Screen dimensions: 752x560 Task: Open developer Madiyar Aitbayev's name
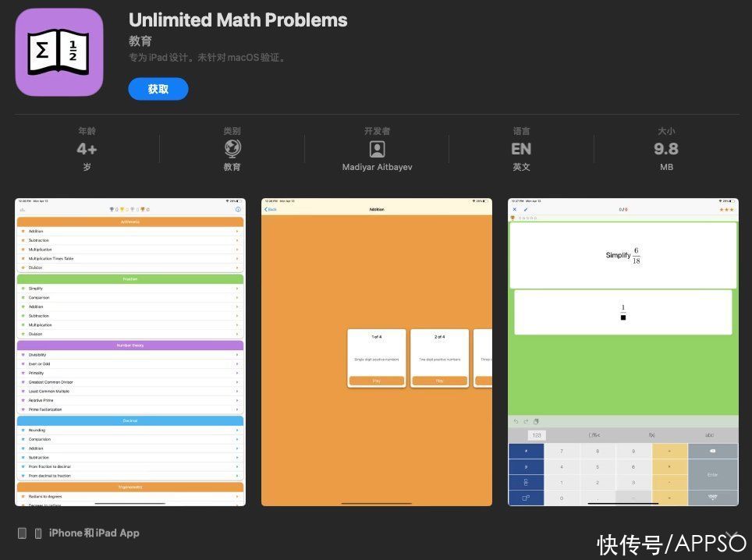click(x=378, y=167)
